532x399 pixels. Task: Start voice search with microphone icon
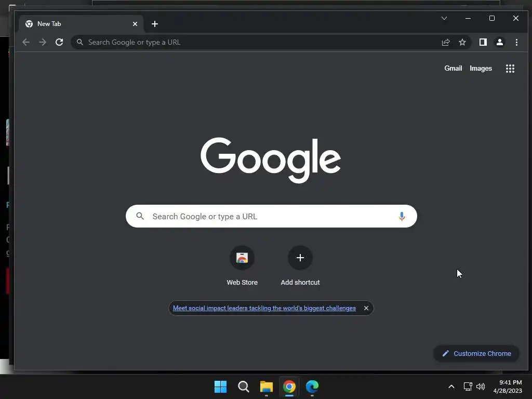[x=402, y=216]
